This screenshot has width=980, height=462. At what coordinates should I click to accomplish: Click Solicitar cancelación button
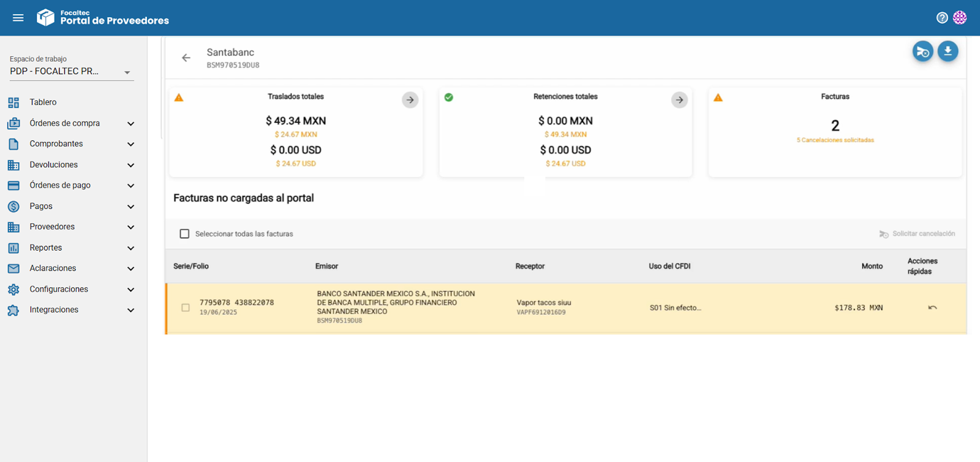coord(917,234)
